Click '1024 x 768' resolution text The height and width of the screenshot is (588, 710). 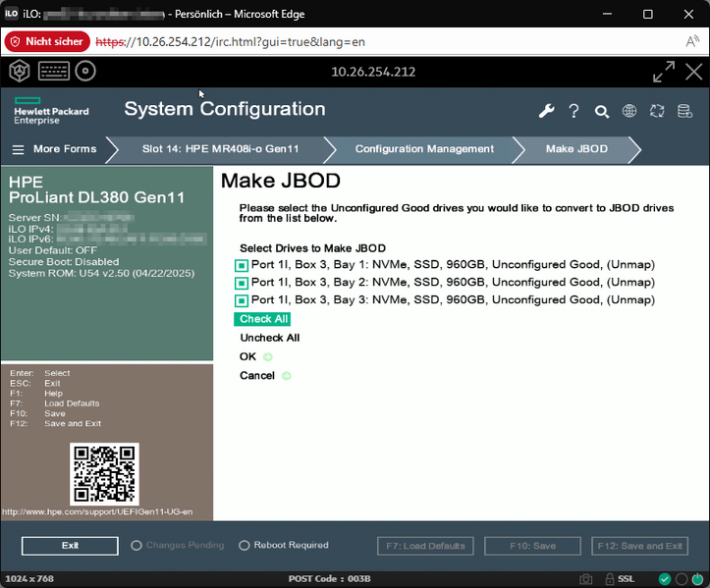click(29, 579)
